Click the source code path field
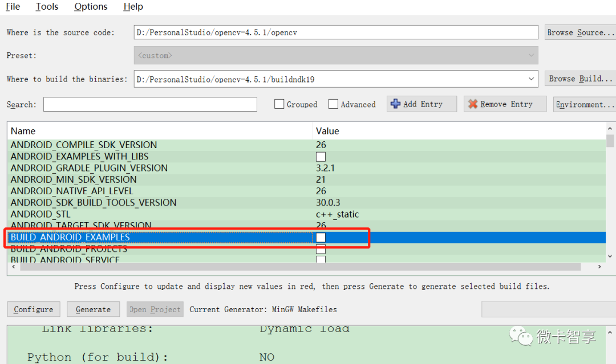The image size is (616, 364). tap(336, 32)
